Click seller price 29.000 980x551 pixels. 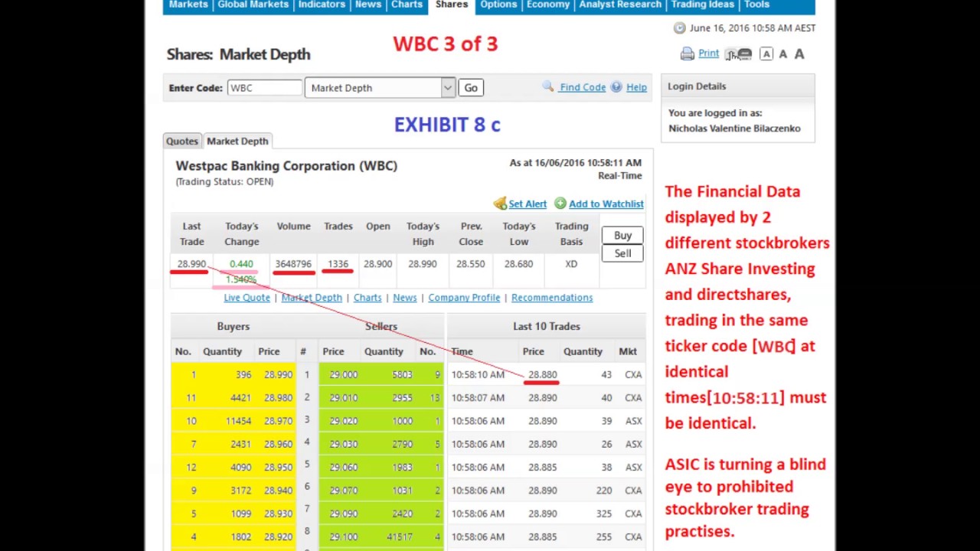(x=344, y=375)
